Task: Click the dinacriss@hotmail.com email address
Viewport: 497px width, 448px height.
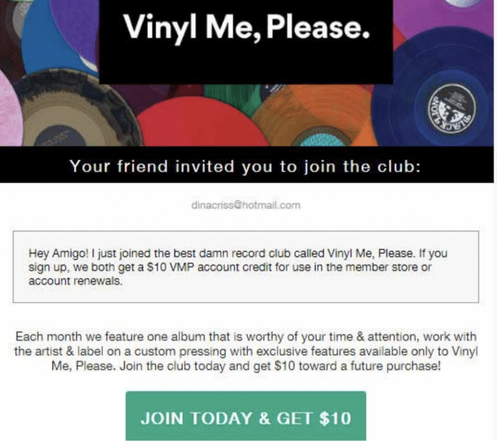Action: click(246, 206)
